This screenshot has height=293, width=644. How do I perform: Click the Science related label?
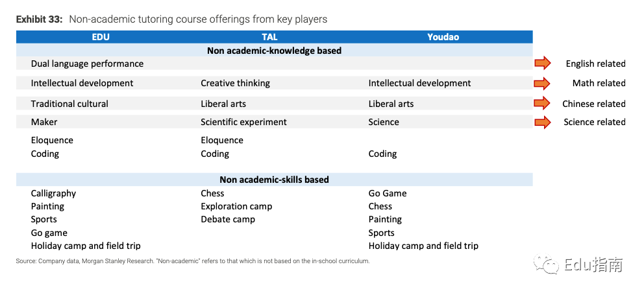594,122
